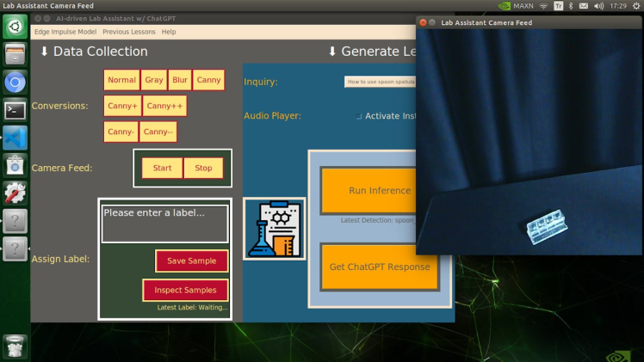
Task: Open the Bluetooth indicator menu
Action: pyautogui.click(x=571, y=6)
